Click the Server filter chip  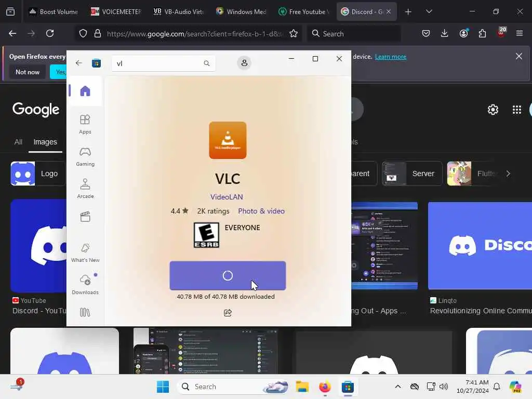point(412,174)
